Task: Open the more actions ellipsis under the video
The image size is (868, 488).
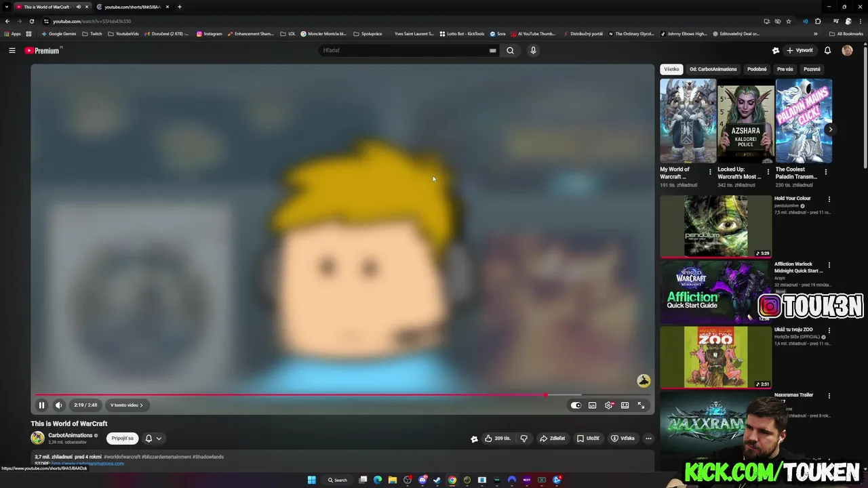Action: [648, 439]
